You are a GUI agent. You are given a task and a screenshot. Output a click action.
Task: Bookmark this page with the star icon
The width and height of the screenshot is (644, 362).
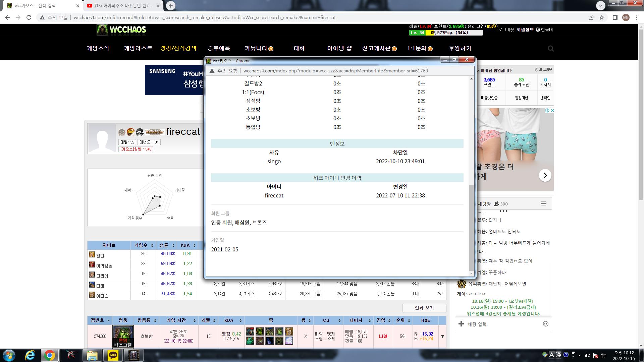tap(602, 17)
